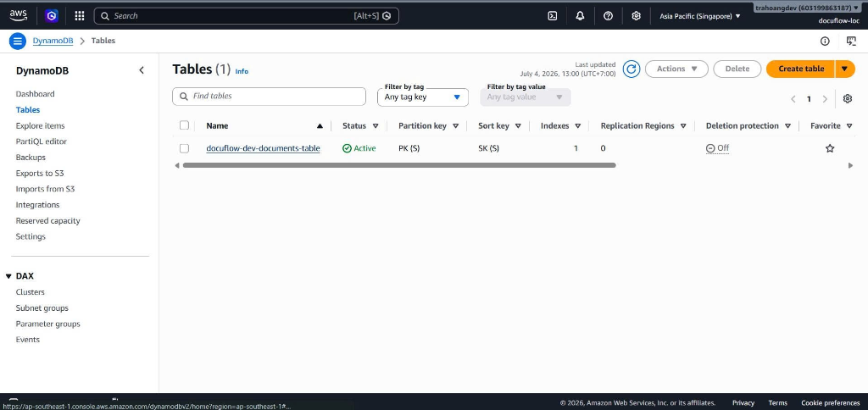Open the tutorials panel icon at top right
Viewport: 868px width, 410px height.
click(x=851, y=41)
